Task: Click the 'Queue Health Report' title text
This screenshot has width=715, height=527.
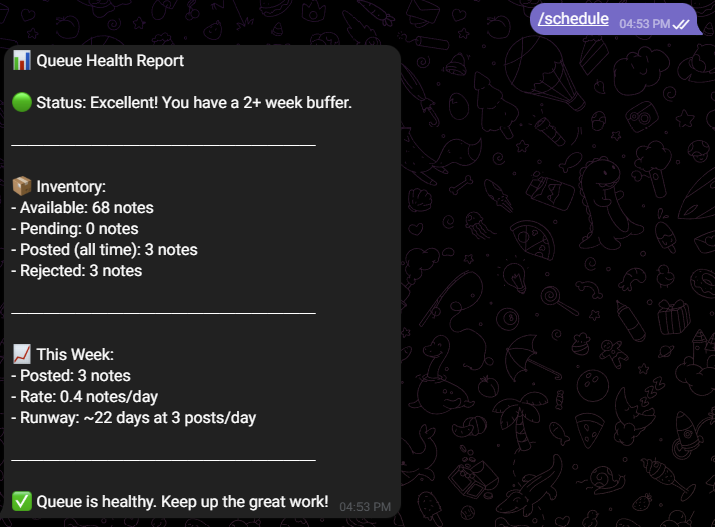Action: click(x=110, y=61)
